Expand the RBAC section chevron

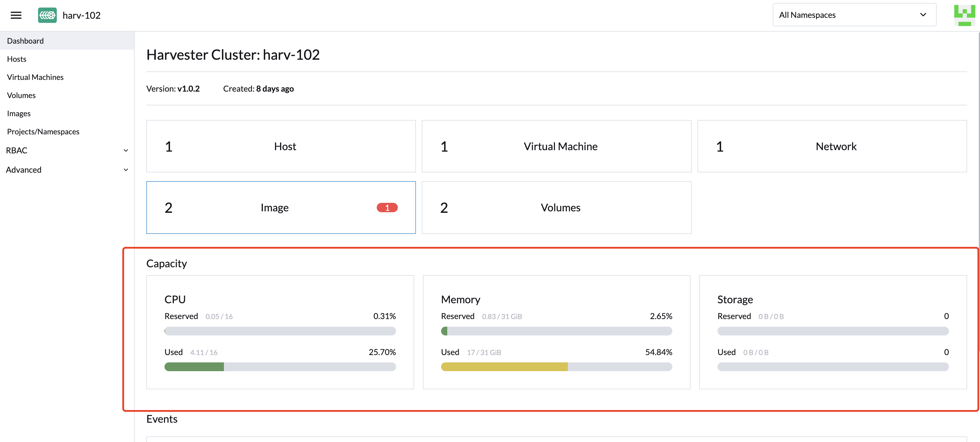[126, 151]
